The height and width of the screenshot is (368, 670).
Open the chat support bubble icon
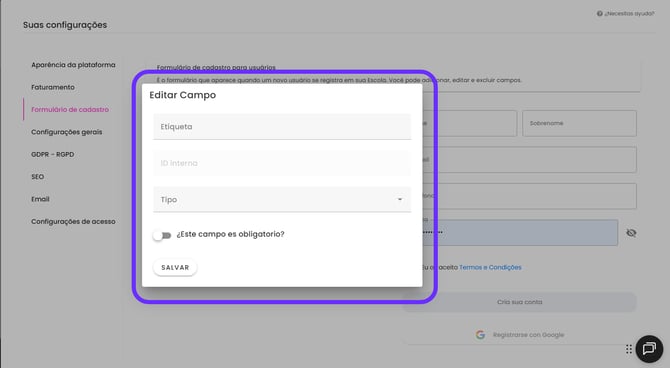pos(649,349)
